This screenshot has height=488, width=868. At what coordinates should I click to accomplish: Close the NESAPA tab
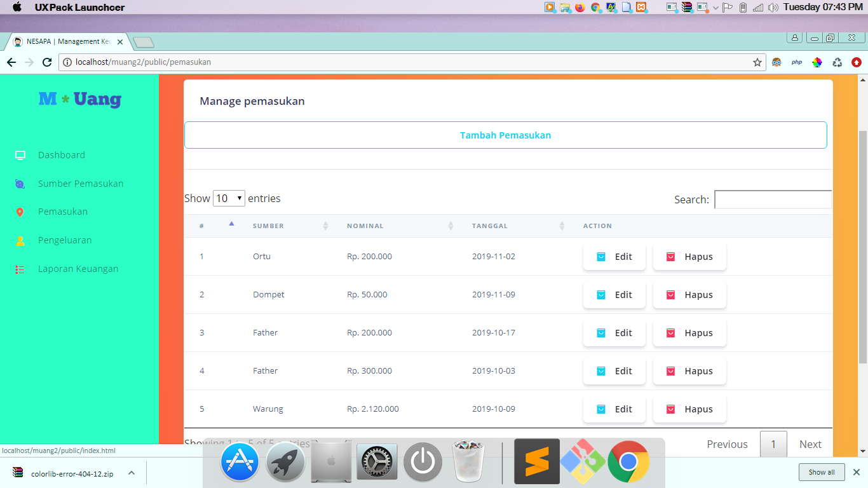[120, 42]
